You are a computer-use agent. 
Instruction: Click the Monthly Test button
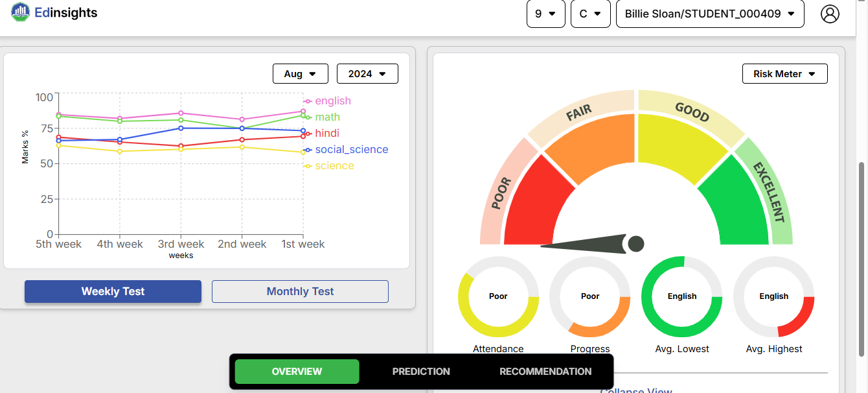click(x=300, y=292)
